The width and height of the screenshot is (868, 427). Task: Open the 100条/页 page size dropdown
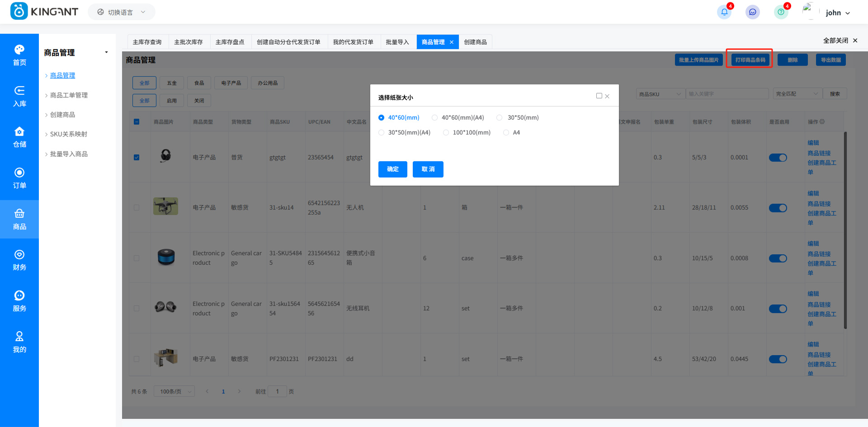point(174,391)
